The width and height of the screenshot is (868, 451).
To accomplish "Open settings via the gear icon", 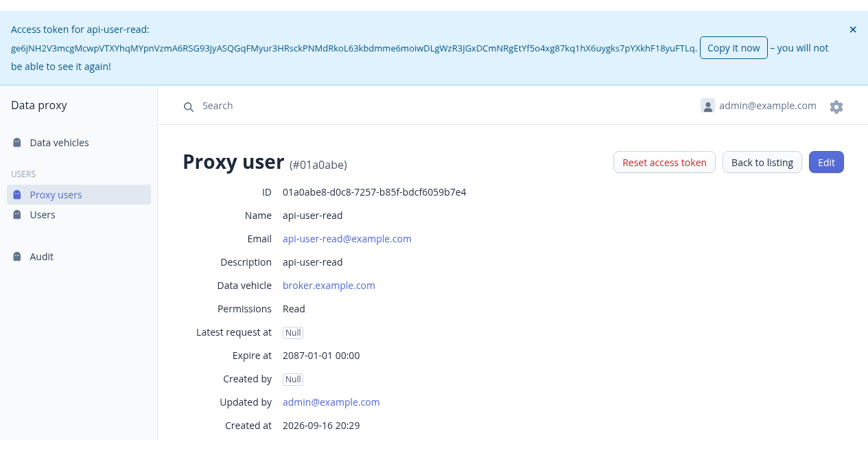I will 836,106.
